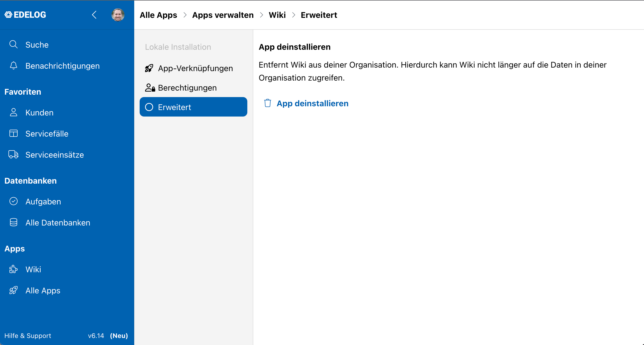This screenshot has width=644, height=345.
Task: Click the Aufgaben checkmark icon
Action: tap(13, 201)
